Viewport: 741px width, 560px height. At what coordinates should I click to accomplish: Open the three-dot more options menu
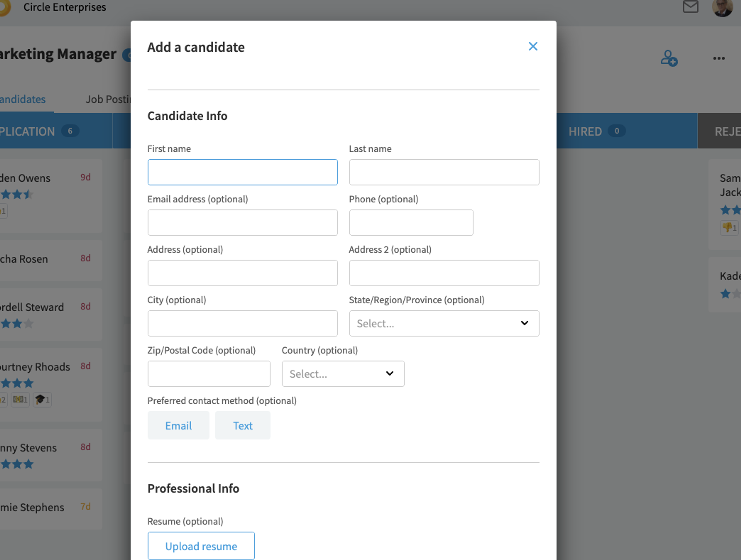click(x=719, y=58)
